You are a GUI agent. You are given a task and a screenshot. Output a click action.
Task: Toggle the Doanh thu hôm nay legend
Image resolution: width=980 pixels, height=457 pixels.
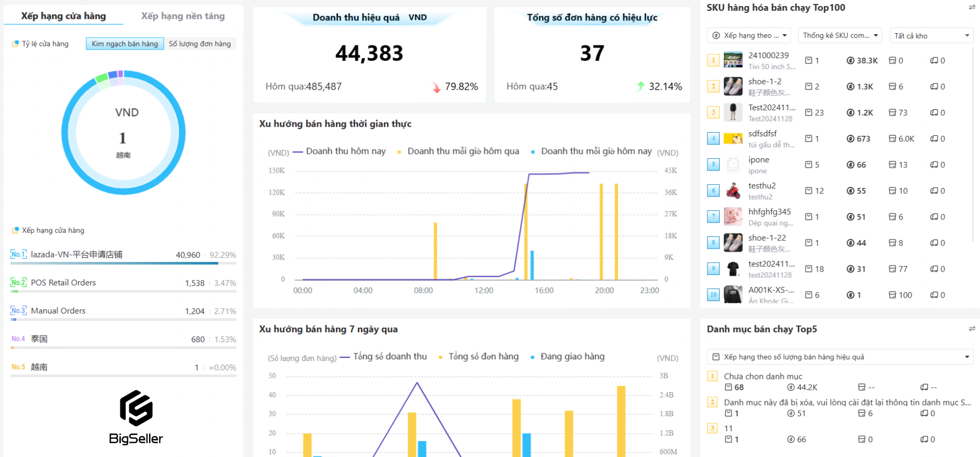click(x=339, y=152)
